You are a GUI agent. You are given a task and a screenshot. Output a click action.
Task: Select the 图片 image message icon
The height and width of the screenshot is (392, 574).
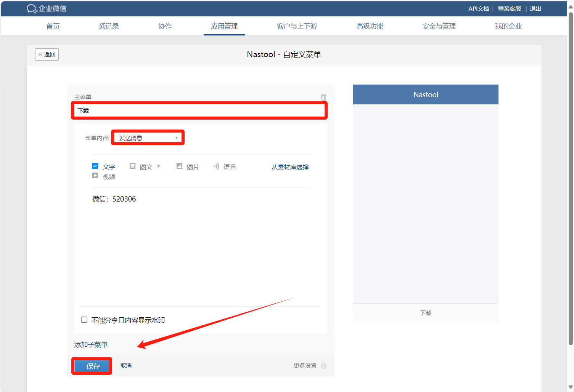179,166
